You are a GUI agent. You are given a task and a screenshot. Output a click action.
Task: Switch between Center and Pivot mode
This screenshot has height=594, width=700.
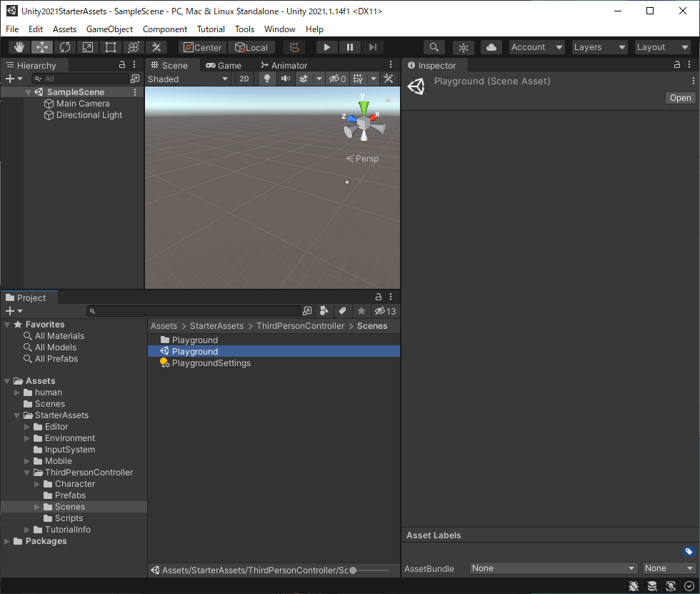(x=202, y=47)
